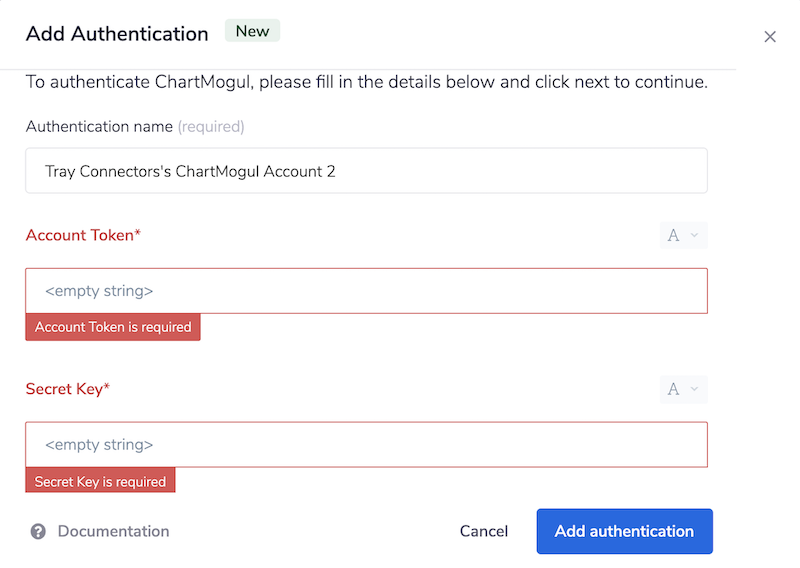Click into the Account Token input field
The image size is (800, 568).
click(x=366, y=291)
